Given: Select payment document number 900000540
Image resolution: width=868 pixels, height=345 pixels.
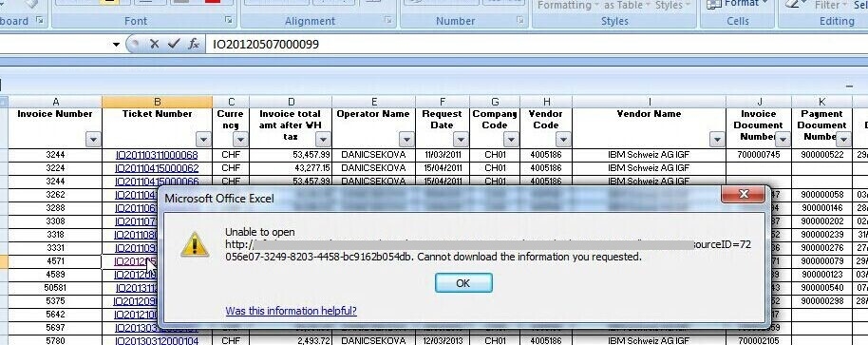Looking at the screenshot, I should coord(821,287).
